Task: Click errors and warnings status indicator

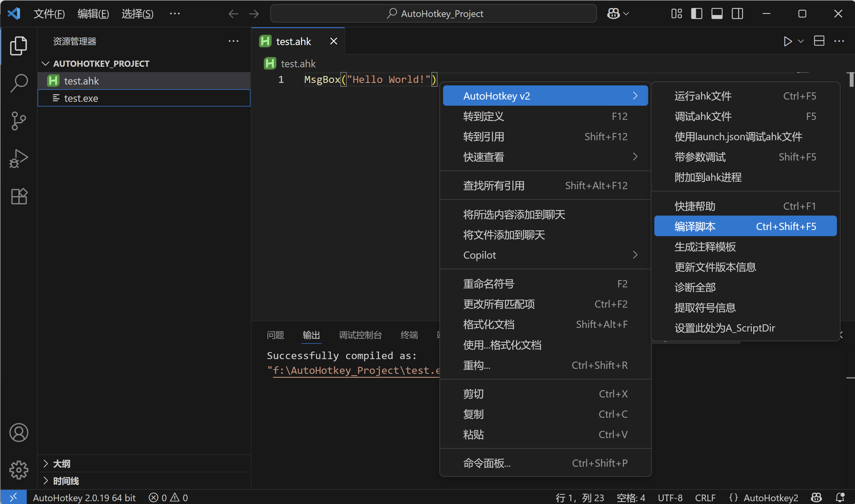Action: point(168,498)
